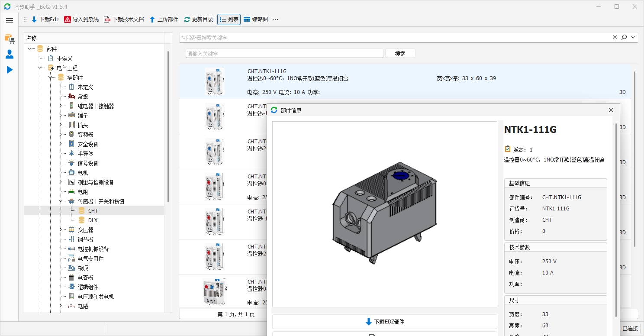Open the server search dropdown arrow

coord(634,38)
